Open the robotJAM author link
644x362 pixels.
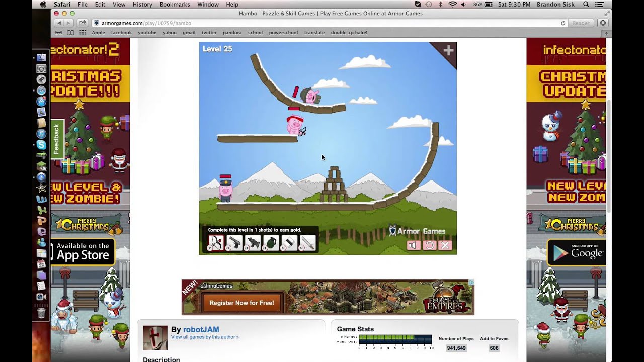(201, 329)
